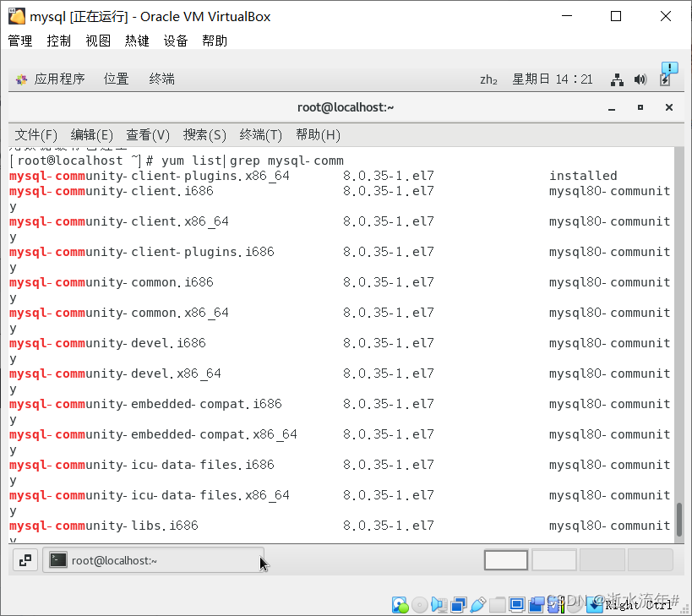The width and height of the screenshot is (692, 616).
Task: Launch 终端 from the top panel
Action: tap(161, 78)
